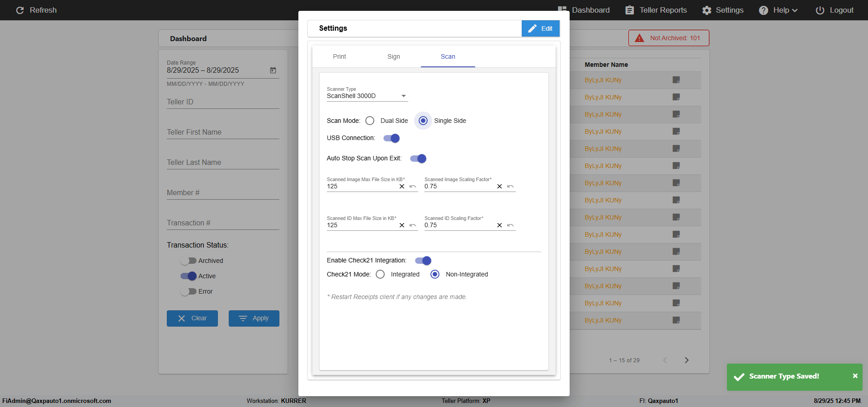Open the Scanner Type dropdown
Image resolution: width=868 pixels, height=407 pixels.
(367, 96)
